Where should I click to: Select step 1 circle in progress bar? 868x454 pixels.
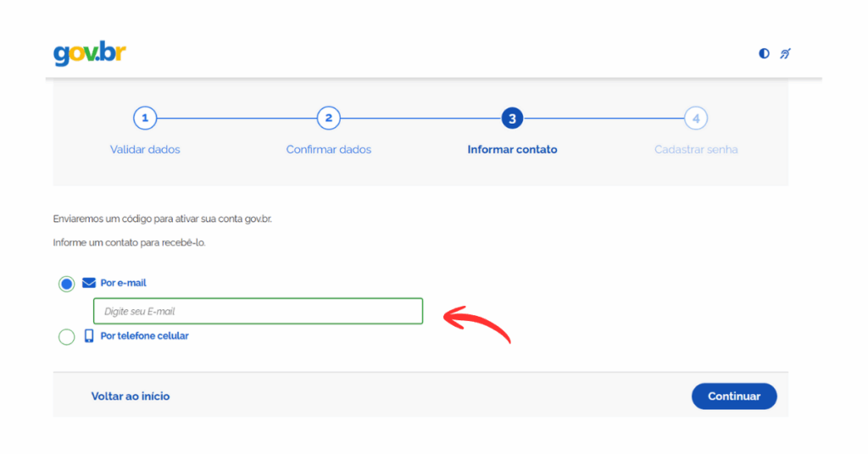coord(145,119)
